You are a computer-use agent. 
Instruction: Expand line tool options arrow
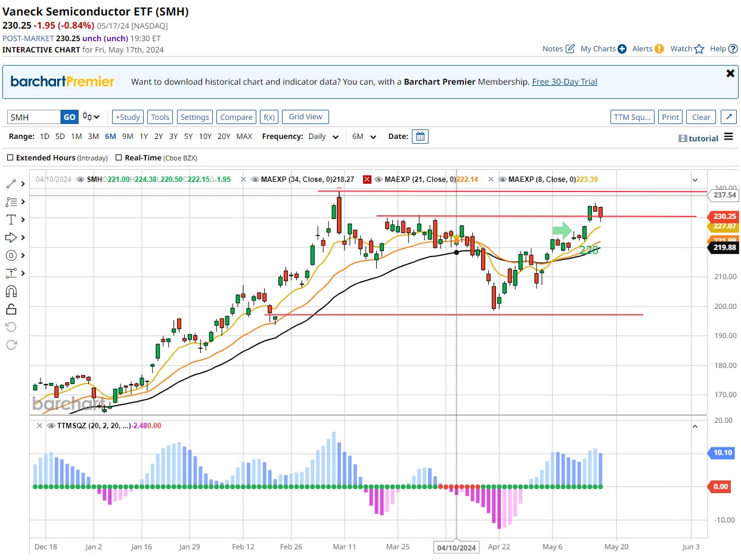pos(23,184)
